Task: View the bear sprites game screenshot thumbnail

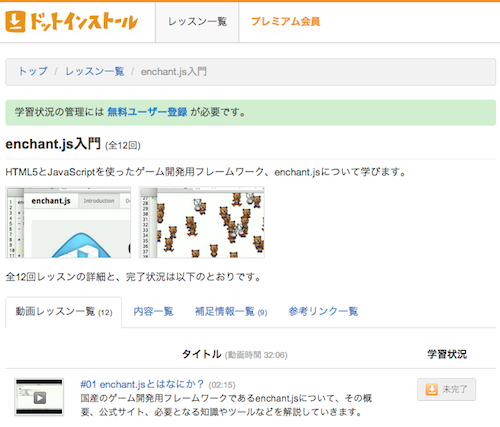Action: 202,222
